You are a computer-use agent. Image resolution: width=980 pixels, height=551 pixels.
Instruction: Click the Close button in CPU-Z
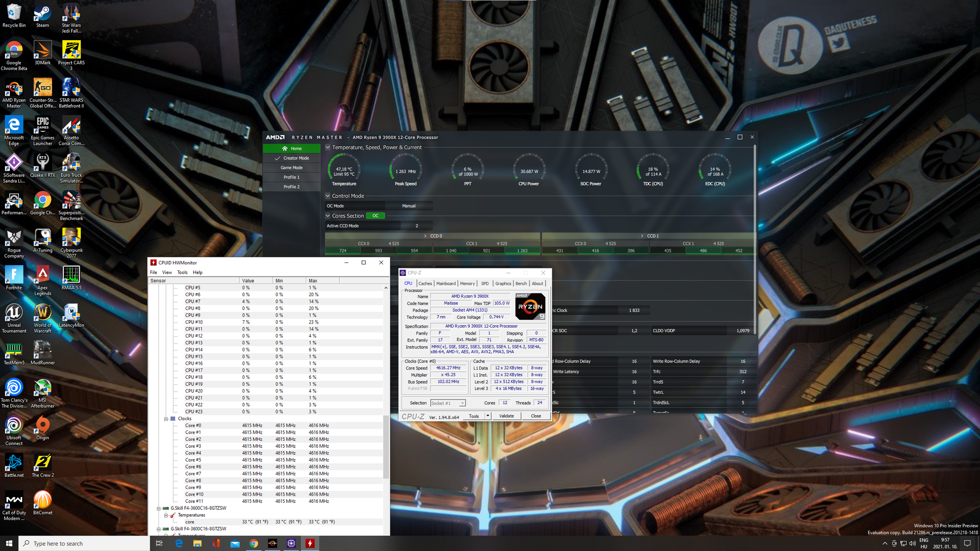tap(536, 416)
